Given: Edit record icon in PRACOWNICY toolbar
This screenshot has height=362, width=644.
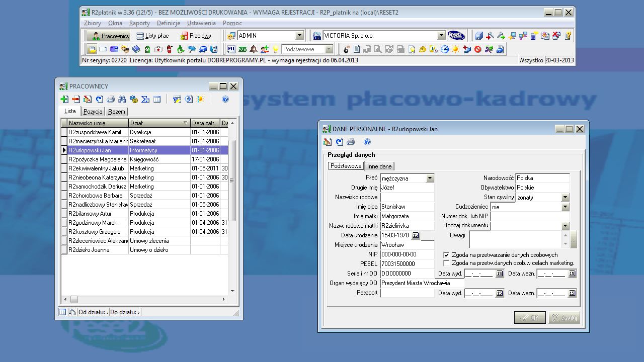Looking at the screenshot, I should pos(88,99).
